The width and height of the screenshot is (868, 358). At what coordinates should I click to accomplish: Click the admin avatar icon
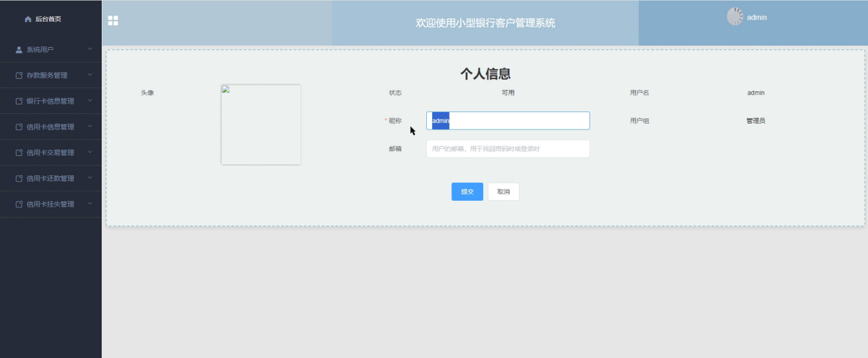[x=735, y=16]
